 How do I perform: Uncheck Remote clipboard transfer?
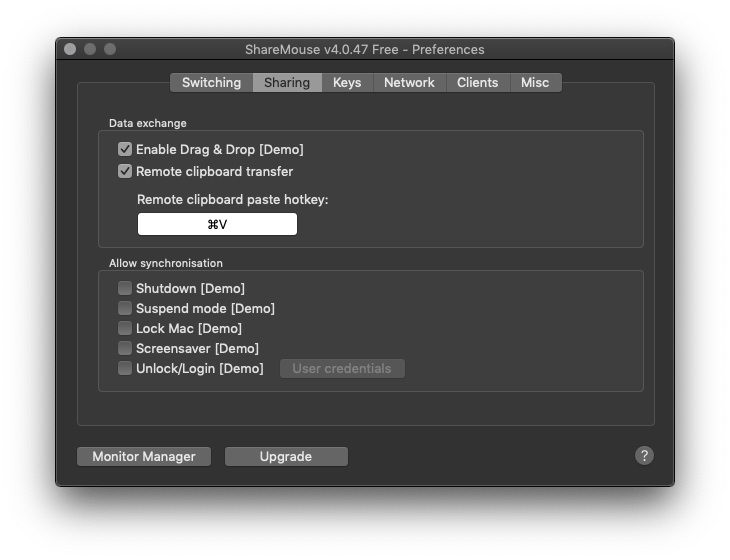click(125, 171)
